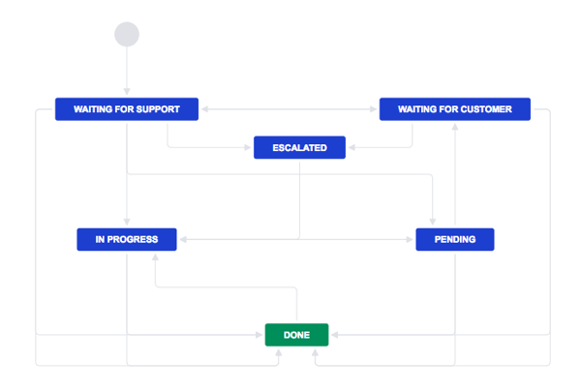Viewport: 581px width, 392px height.
Task: Click the line linking Support and Customer nodes
Action: click(289, 109)
